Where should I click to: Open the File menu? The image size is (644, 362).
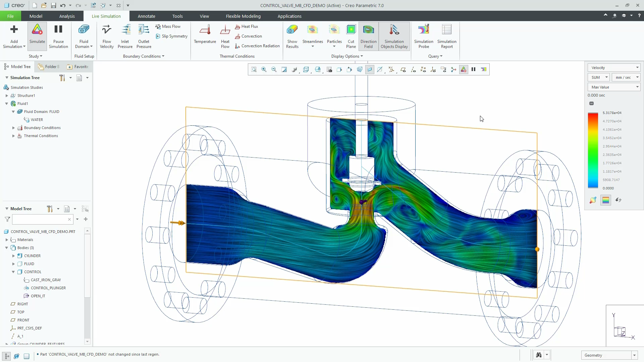click(x=10, y=16)
